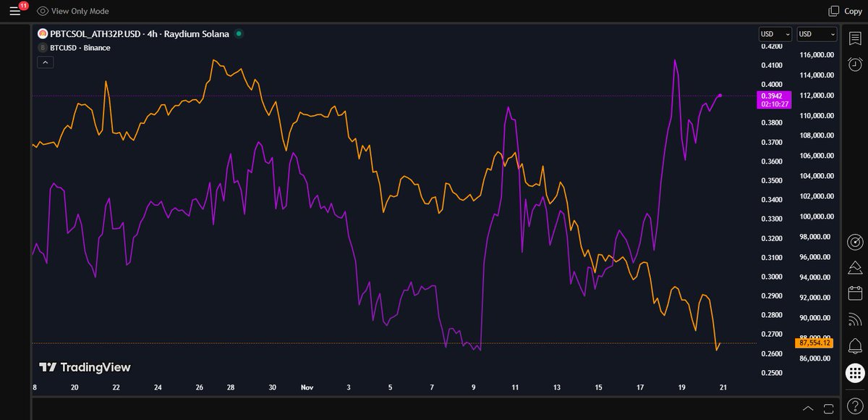Open the left USD currency dropdown
The width and height of the screenshot is (868, 420).
tap(775, 34)
